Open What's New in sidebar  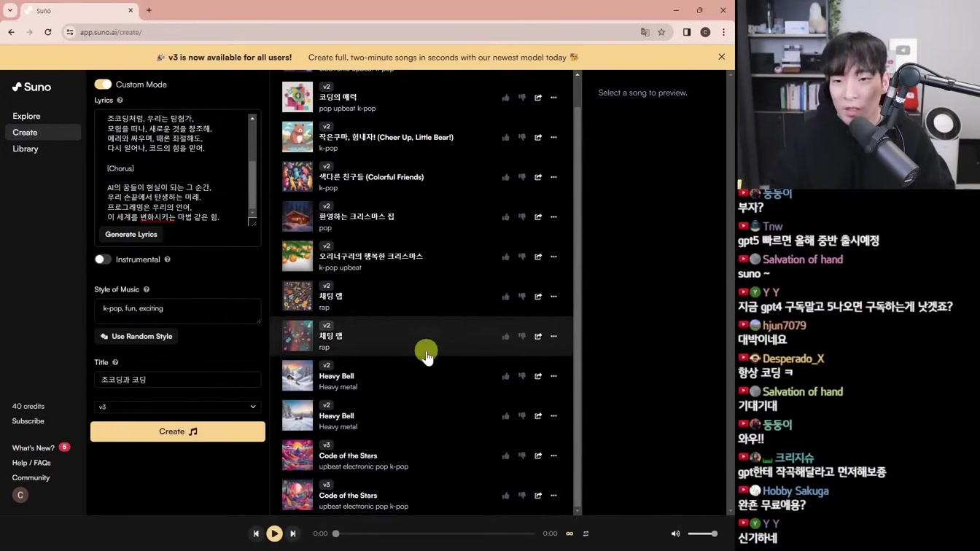(34, 448)
